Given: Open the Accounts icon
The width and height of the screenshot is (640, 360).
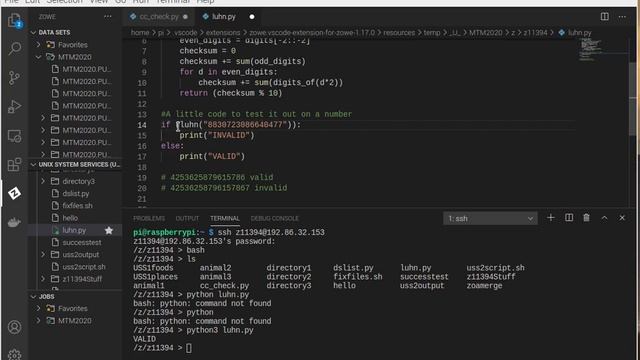Looking at the screenshot, I should 15,327.
